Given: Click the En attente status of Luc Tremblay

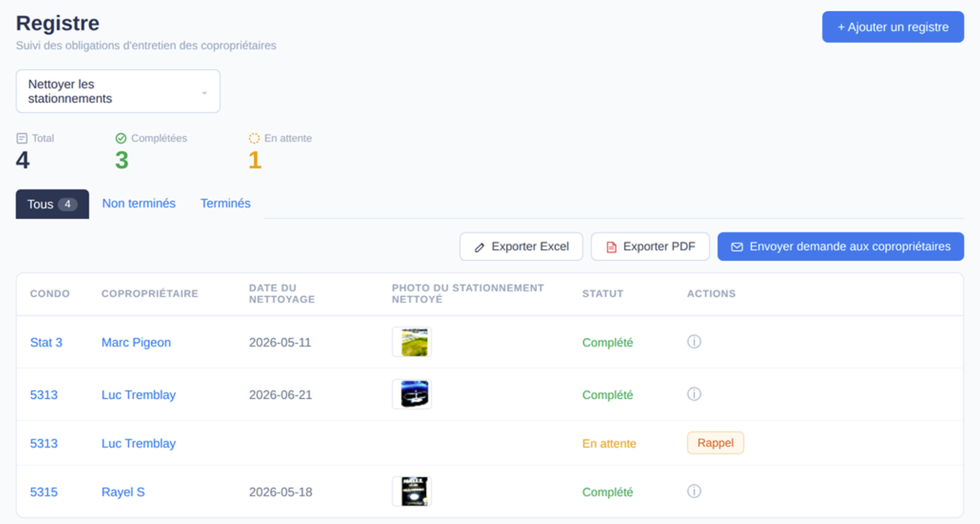Looking at the screenshot, I should pos(609,443).
